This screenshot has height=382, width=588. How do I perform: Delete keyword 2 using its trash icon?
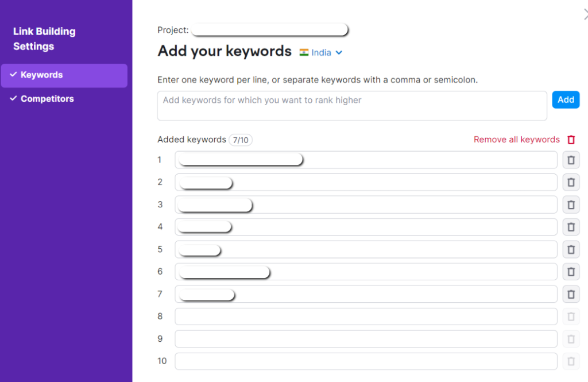[x=571, y=182]
